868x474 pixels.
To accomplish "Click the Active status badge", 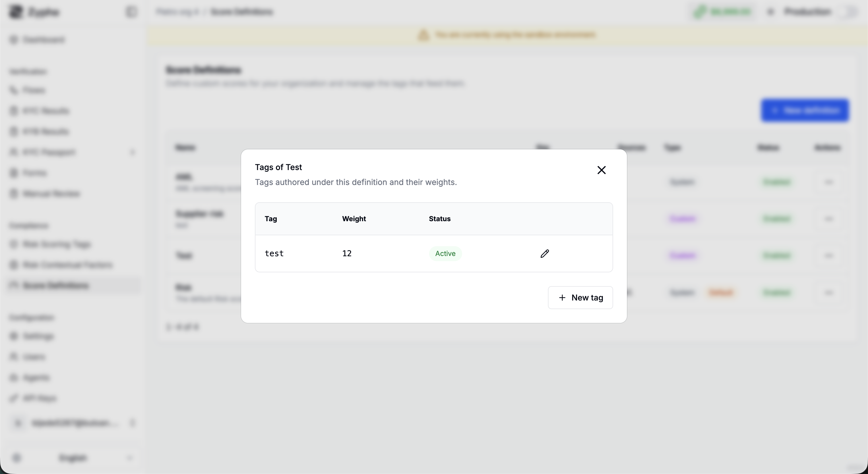I will (445, 254).
